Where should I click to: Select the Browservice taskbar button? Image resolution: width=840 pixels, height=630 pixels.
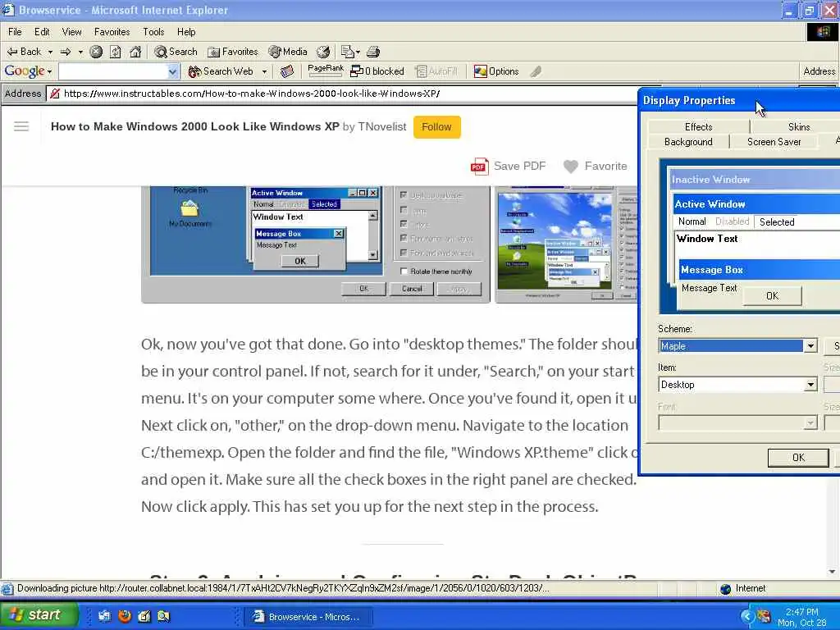click(308, 617)
